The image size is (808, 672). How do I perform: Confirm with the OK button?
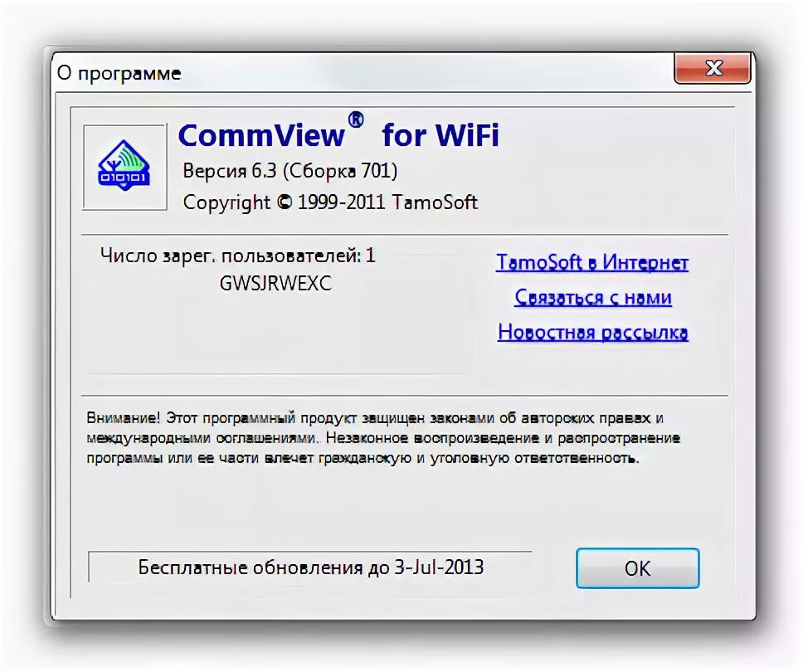[x=637, y=568]
